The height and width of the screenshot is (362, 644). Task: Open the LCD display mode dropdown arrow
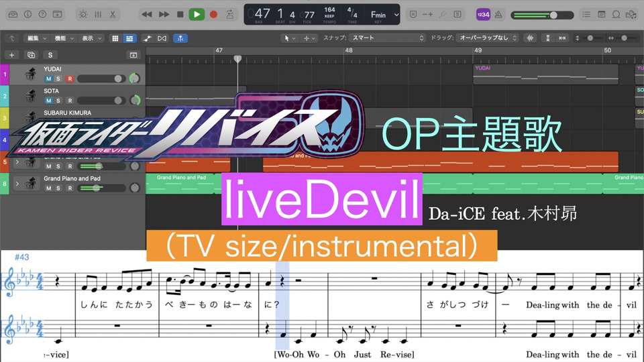click(396, 15)
